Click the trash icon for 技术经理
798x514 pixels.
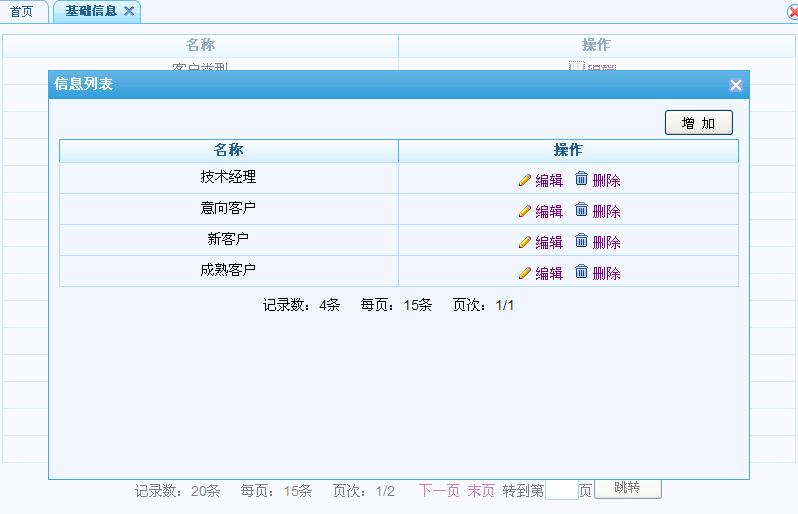pyautogui.click(x=581, y=180)
